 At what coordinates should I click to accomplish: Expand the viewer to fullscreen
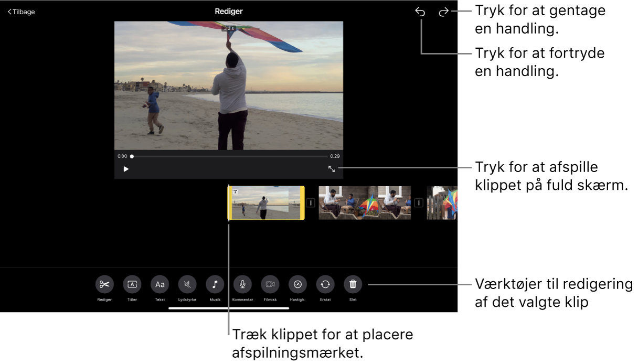tap(332, 169)
